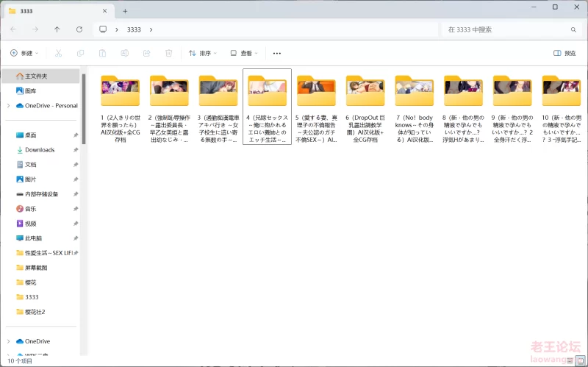Switch to details view icon in status bar
Viewport: 588px width, 367px height.
(570, 360)
